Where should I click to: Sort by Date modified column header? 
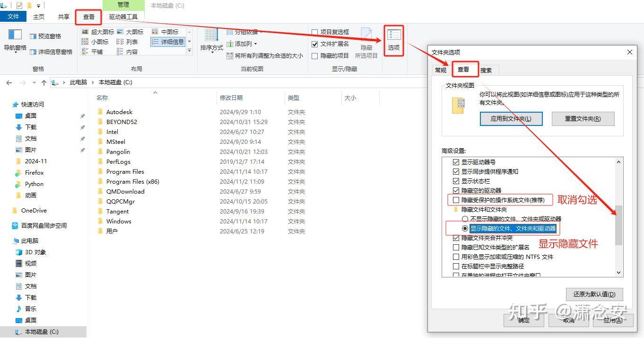231,98
